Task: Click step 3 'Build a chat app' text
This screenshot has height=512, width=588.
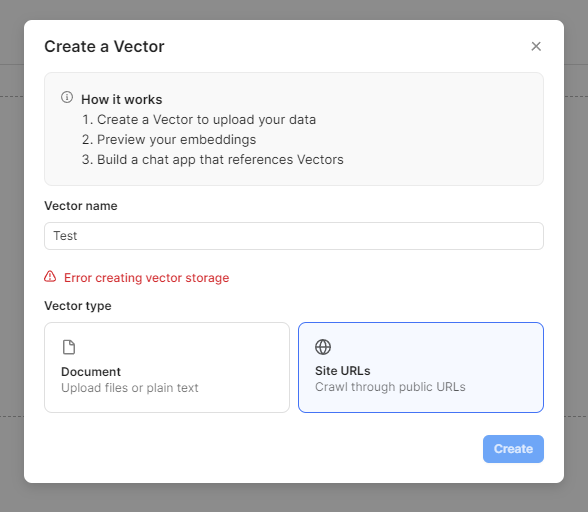Action: [213, 160]
